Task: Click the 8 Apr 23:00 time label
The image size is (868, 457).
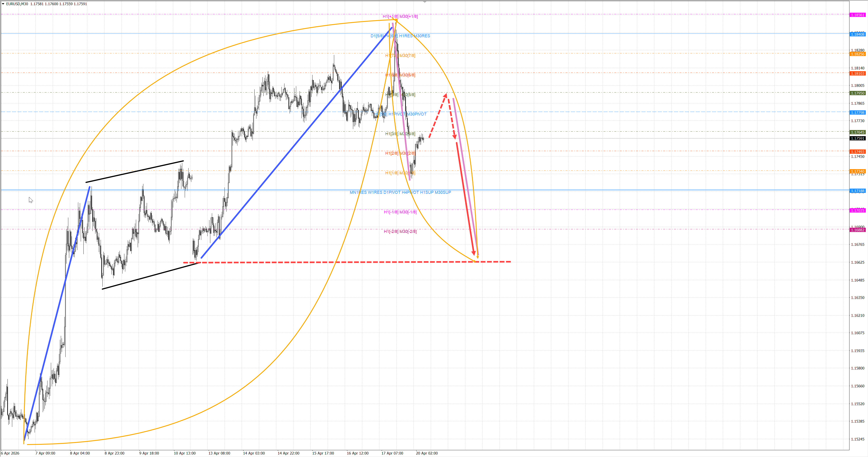Action: point(115,453)
